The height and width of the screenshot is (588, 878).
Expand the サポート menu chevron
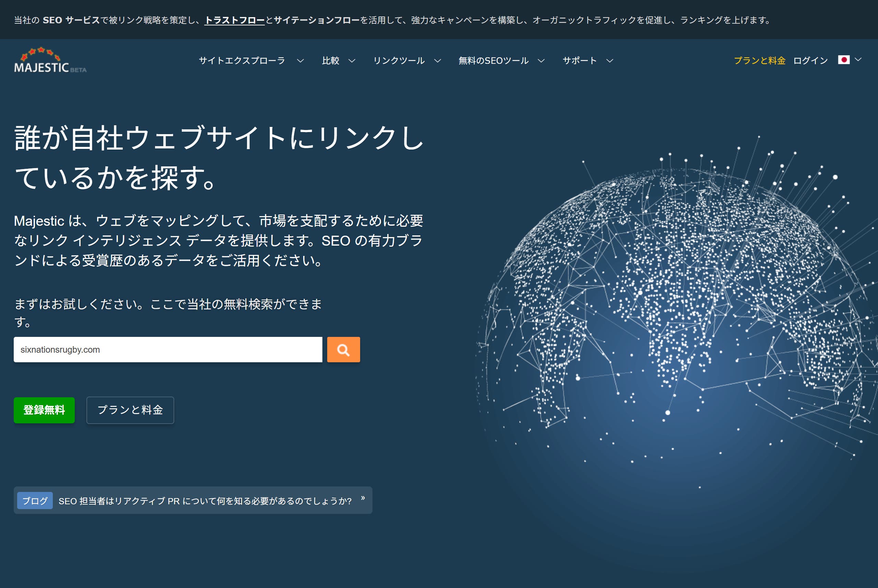point(610,61)
